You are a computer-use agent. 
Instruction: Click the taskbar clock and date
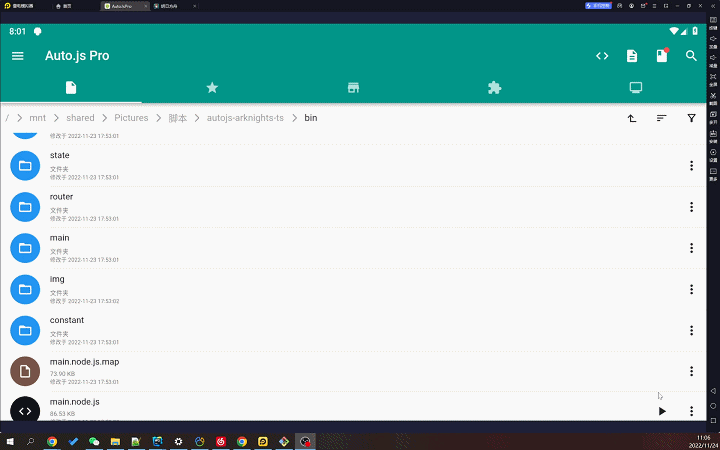703,442
